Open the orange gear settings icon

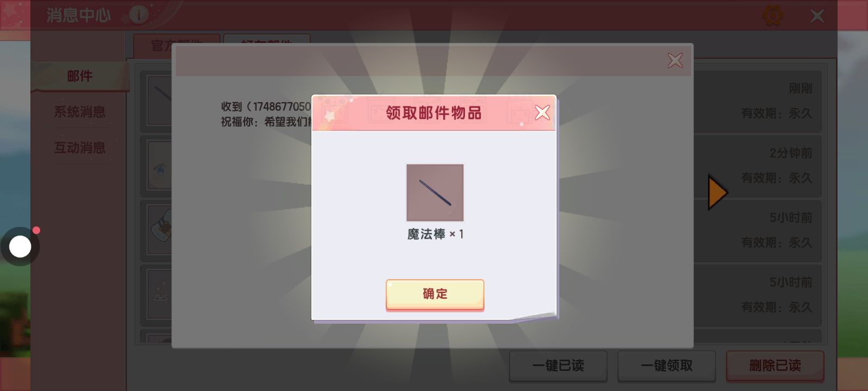pyautogui.click(x=773, y=15)
